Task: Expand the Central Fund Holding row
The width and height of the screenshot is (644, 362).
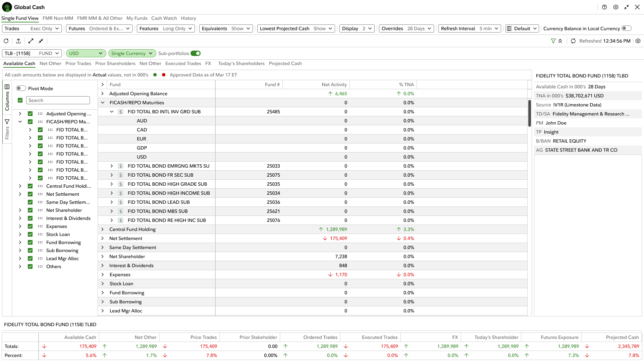Action: coord(103,229)
